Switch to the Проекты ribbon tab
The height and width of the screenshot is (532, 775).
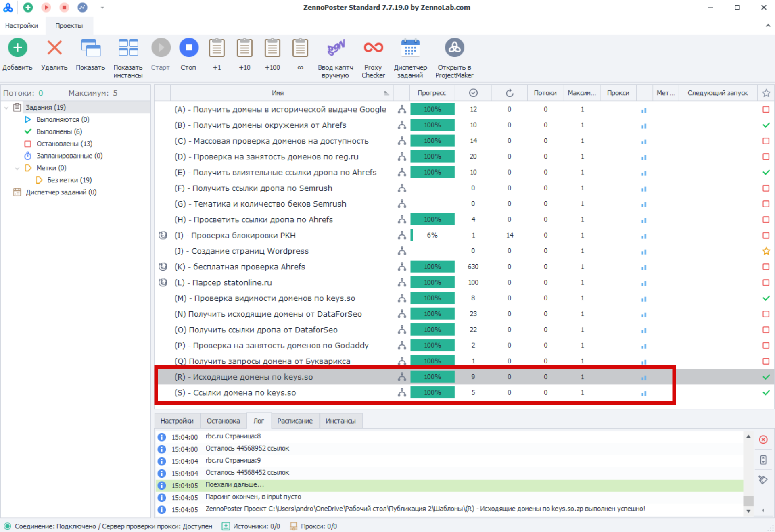[x=69, y=25]
